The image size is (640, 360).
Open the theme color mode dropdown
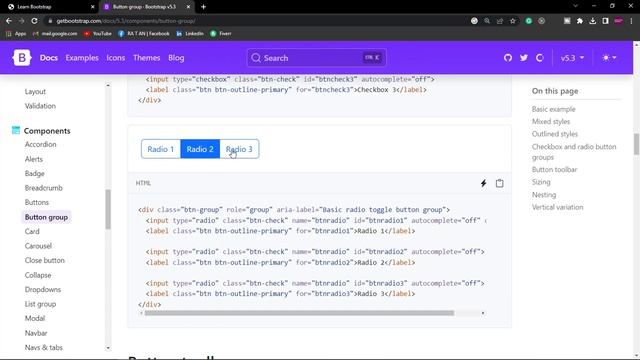coord(609,58)
